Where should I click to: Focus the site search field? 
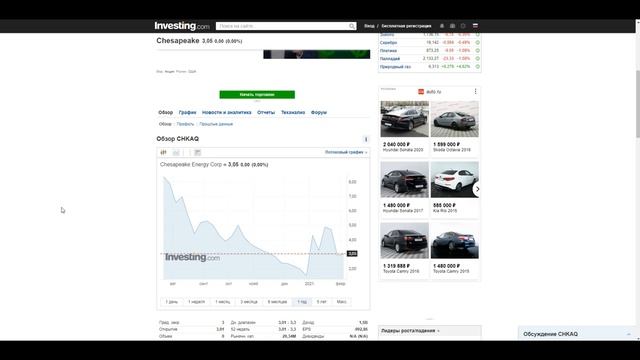click(282, 26)
